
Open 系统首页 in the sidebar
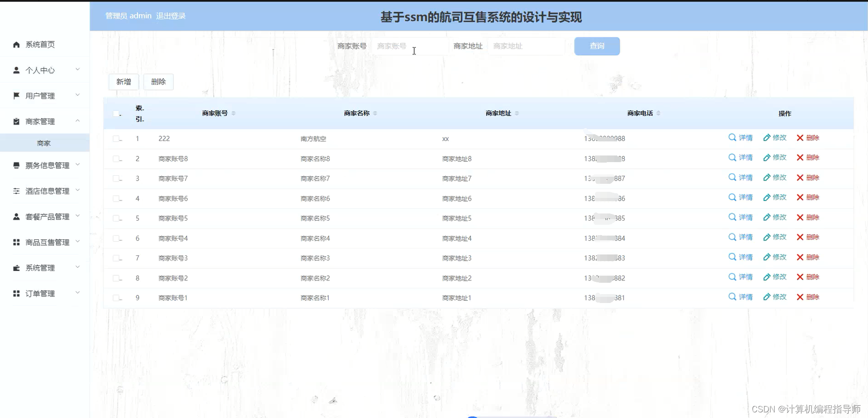pos(45,44)
